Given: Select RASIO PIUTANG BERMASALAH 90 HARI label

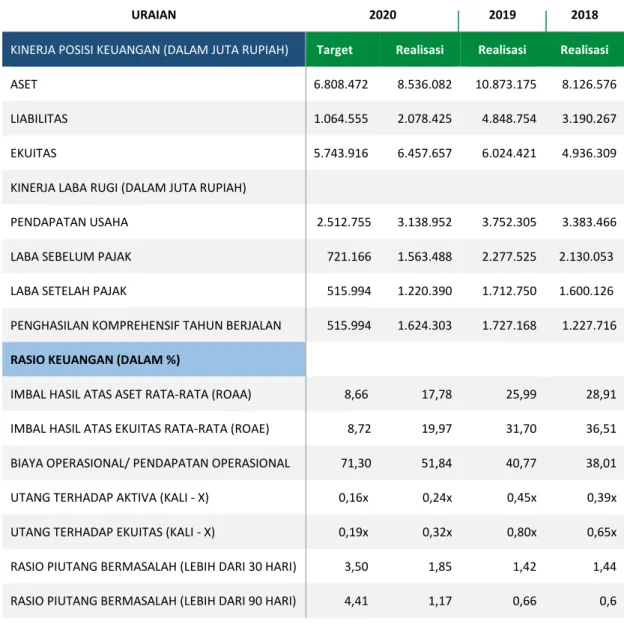Looking at the screenshot, I should click(153, 601).
